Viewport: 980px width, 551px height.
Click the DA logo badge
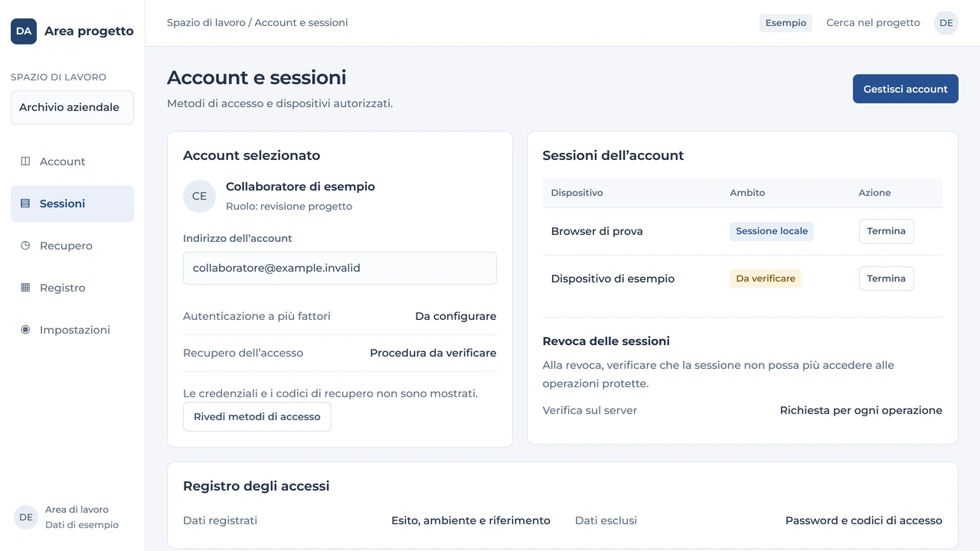pyautogui.click(x=24, y=31)
